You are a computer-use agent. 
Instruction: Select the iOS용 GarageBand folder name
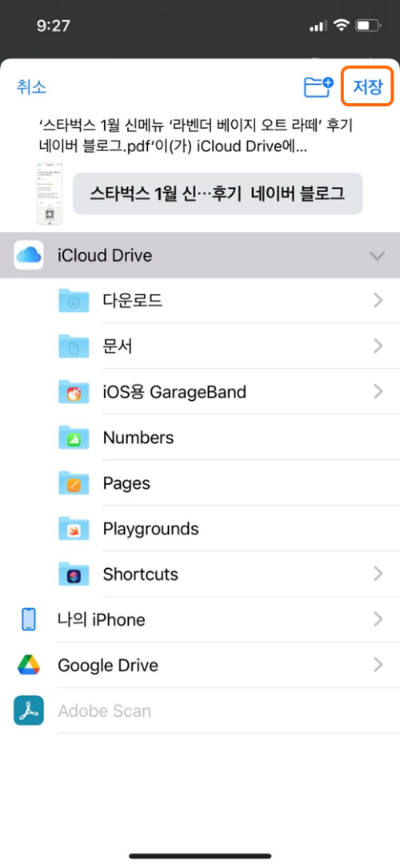point(175,392)
